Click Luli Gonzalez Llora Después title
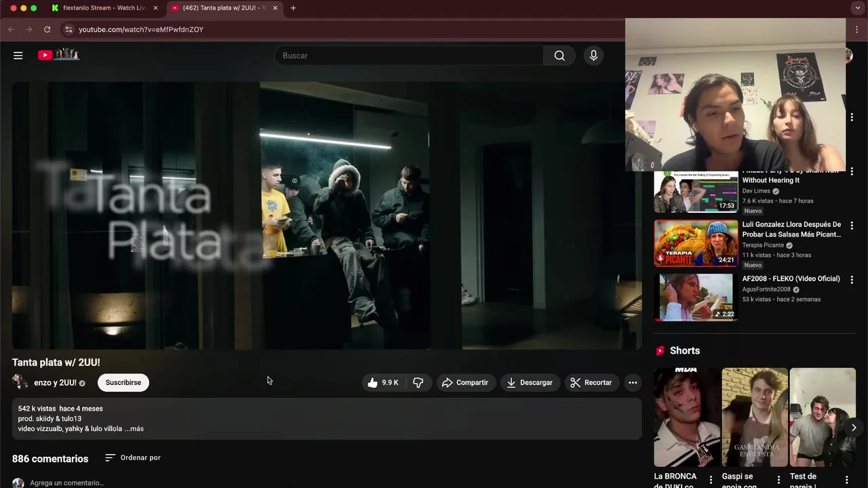The width and height of the screenshot is (868, 488). (791, 229)
